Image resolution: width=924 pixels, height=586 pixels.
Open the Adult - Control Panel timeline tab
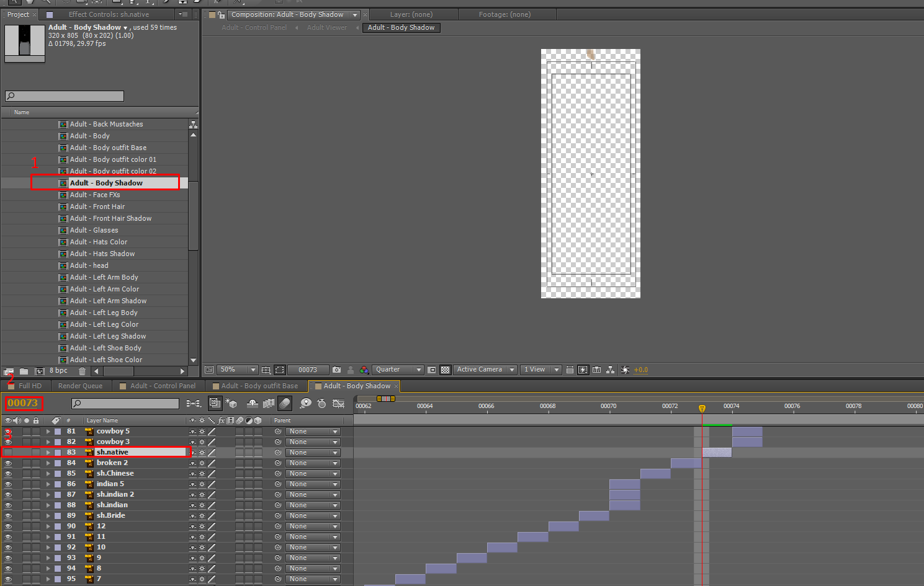pyautogui.click(x=162, y=386)
